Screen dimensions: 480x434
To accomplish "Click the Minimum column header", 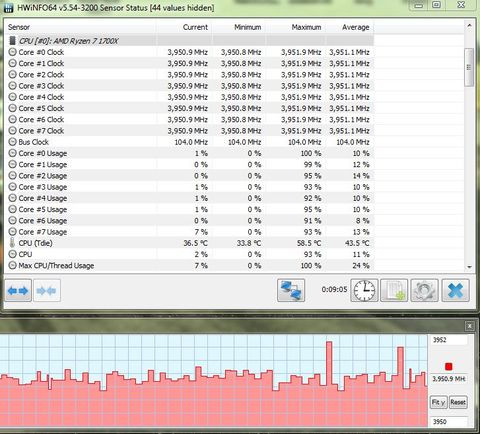I will 239,27.
